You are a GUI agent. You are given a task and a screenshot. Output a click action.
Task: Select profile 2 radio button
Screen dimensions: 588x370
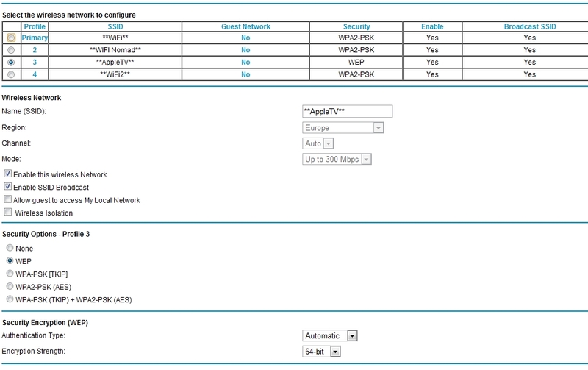(x=11, y=50)
